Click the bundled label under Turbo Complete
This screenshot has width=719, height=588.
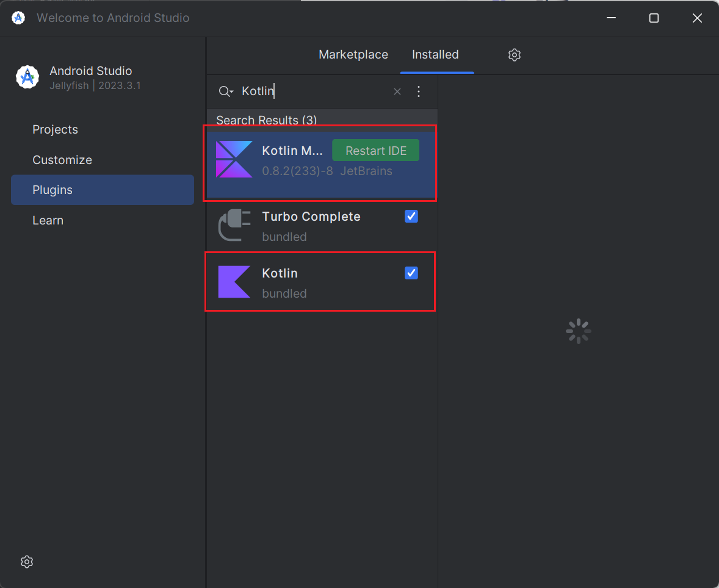[284, 237]
